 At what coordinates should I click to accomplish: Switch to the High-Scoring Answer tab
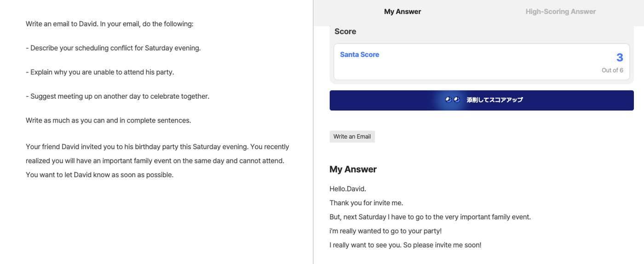560,11
